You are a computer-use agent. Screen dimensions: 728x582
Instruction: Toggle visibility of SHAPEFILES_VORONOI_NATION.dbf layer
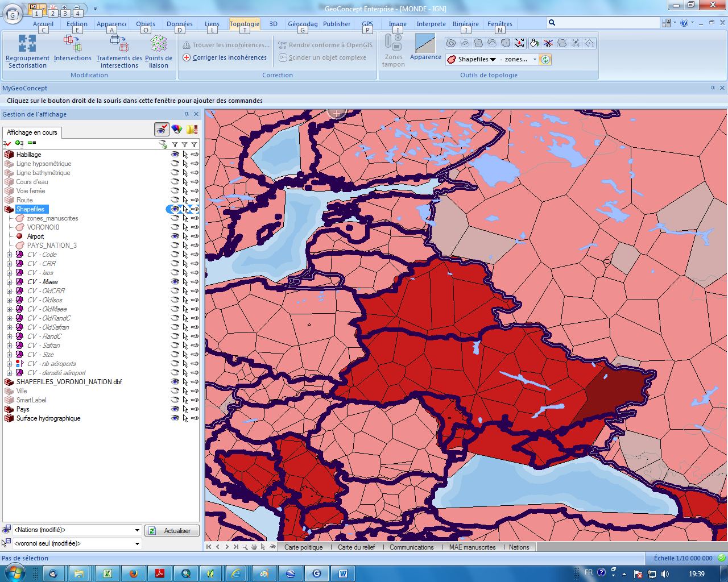click(175, 382)
